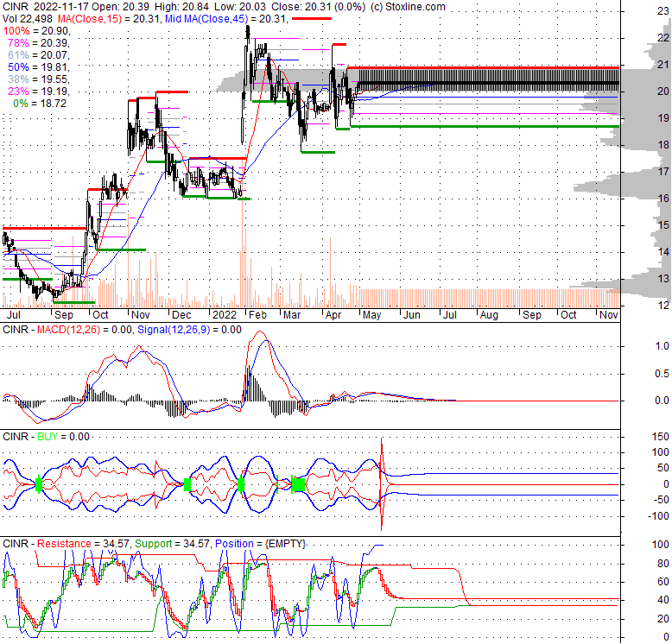Click the '2022' year label on time axis
The image size is (672, 644).
225,315
